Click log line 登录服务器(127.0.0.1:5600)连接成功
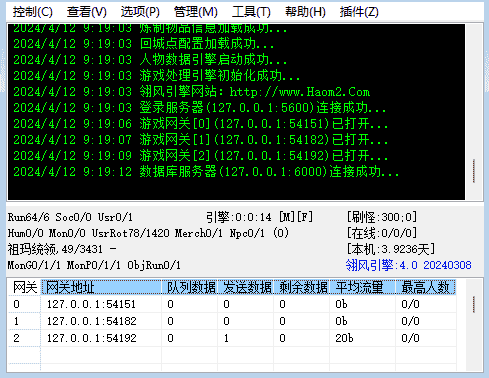 (200, 108)
